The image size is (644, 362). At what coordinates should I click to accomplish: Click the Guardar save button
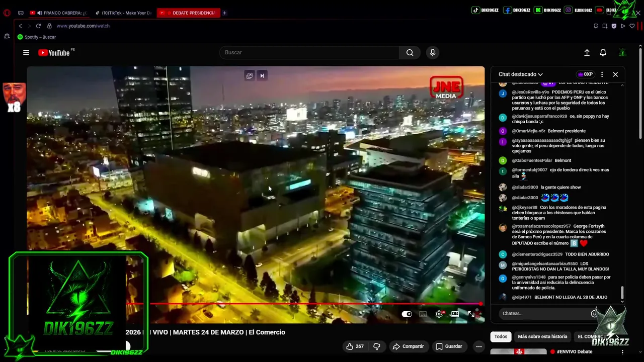coord(449,346)
